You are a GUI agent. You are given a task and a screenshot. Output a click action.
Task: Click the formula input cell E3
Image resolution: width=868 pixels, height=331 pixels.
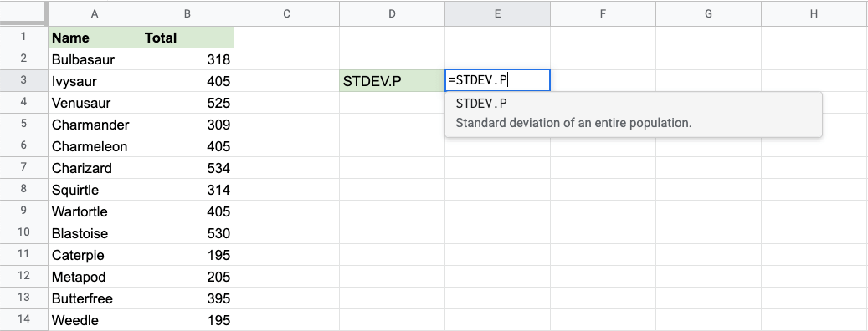tap(497, 81)
